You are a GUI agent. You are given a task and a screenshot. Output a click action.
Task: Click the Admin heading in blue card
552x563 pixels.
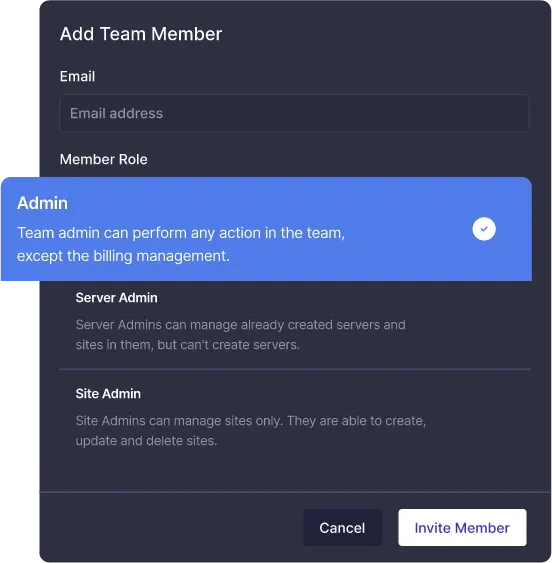42,203
